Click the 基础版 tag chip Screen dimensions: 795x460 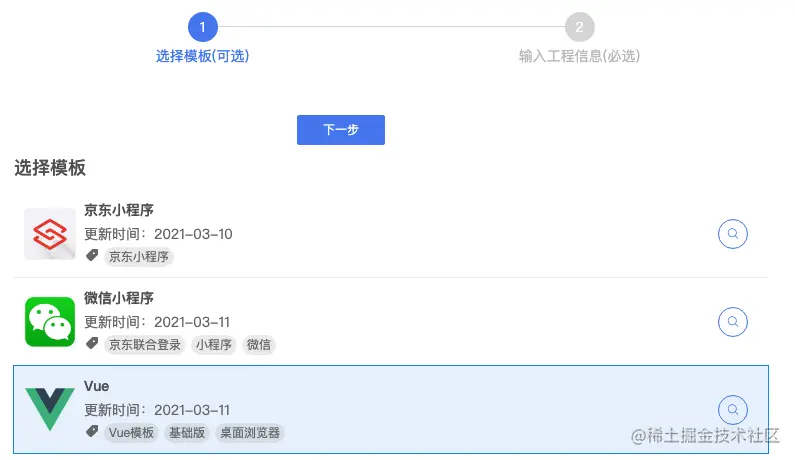click(187, 433)
